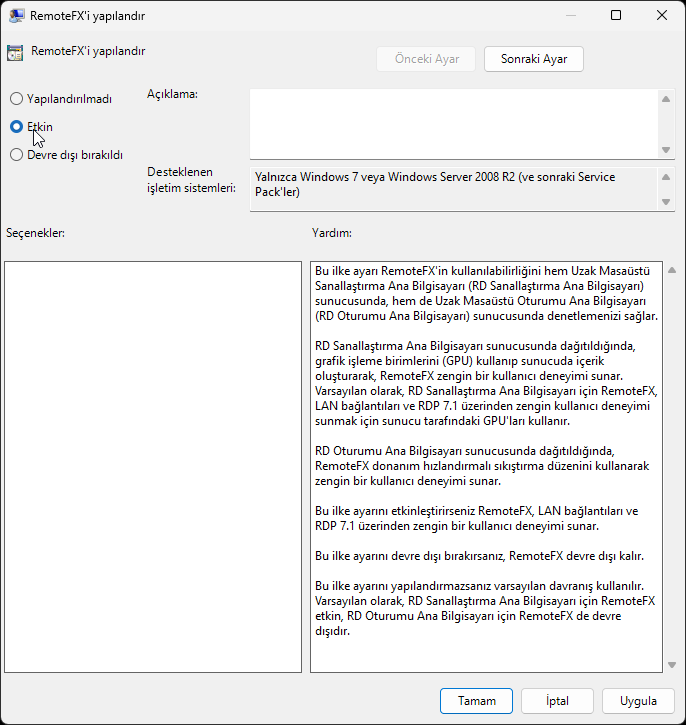
Task: Click the 'Yalnızca Windows 7 veya' supported text
Action: [x=435, y=184]
